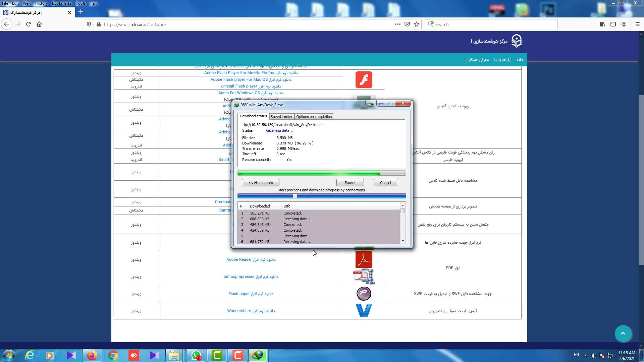Switch to Speed Limiter tab
This screenshot has height=362, width=644.
tap(281, 117)
